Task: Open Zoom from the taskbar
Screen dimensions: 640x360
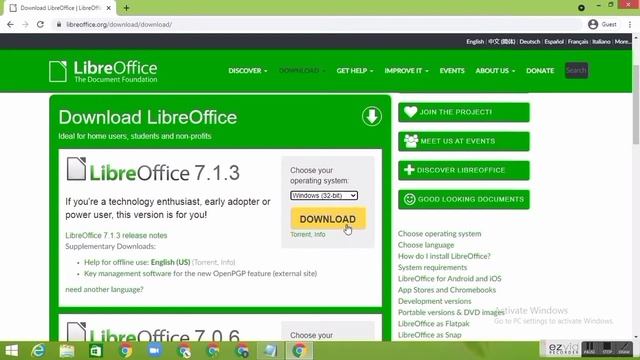Action: tap(155, 351)
